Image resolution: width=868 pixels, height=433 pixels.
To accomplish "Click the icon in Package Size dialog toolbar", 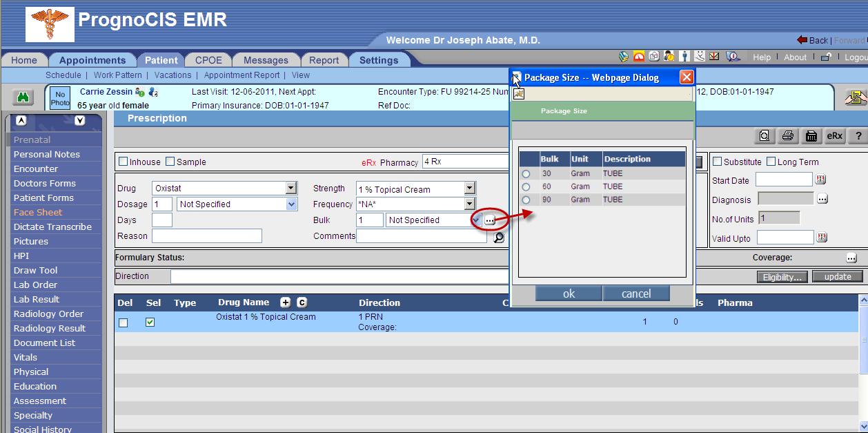I will click(518, 94).
